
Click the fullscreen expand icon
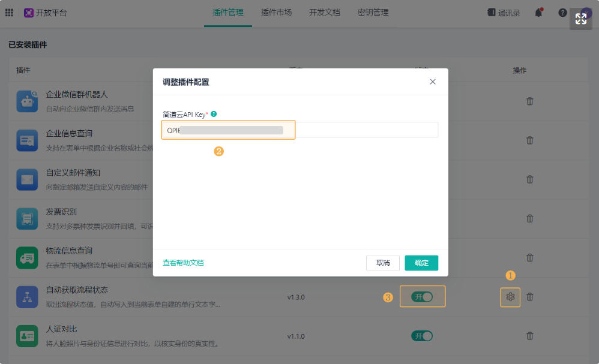pyautogui.click(x=580, y=19)
